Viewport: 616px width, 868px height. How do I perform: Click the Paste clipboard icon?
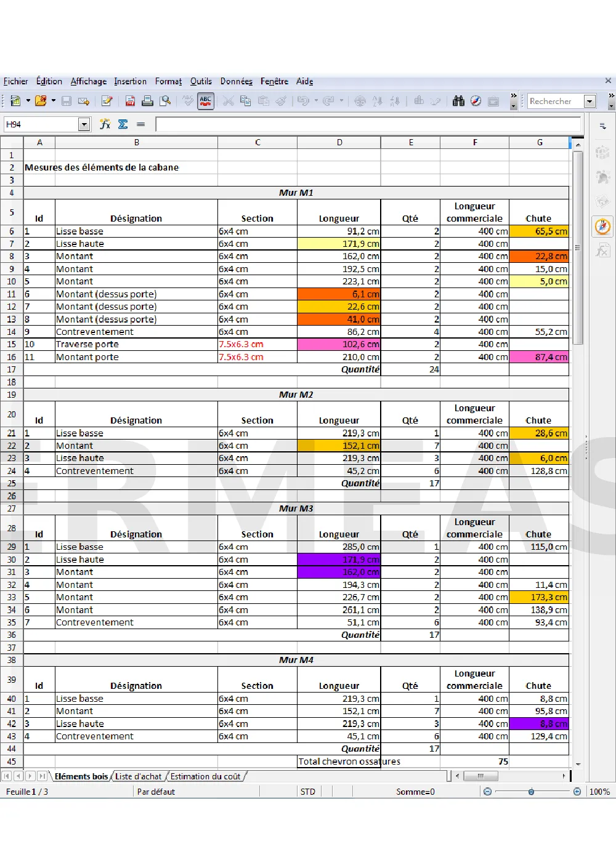coord(263,101)
